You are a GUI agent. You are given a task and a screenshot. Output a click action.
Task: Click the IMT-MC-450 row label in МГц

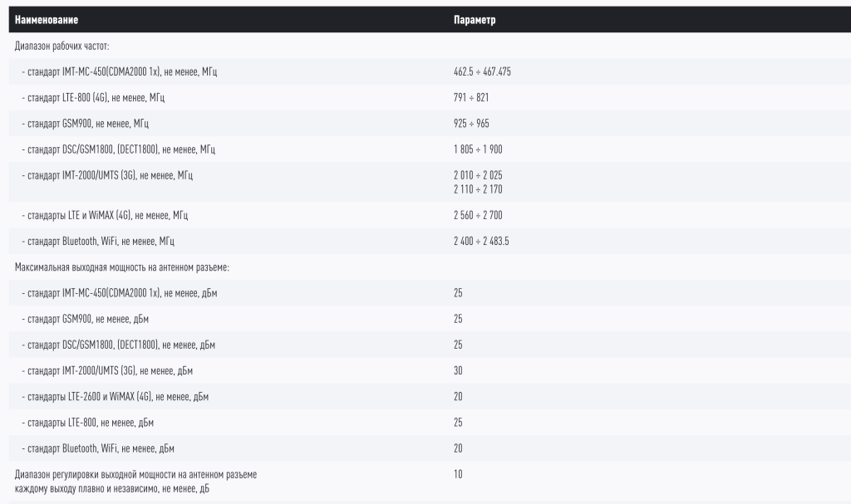[x=119, y=72]
